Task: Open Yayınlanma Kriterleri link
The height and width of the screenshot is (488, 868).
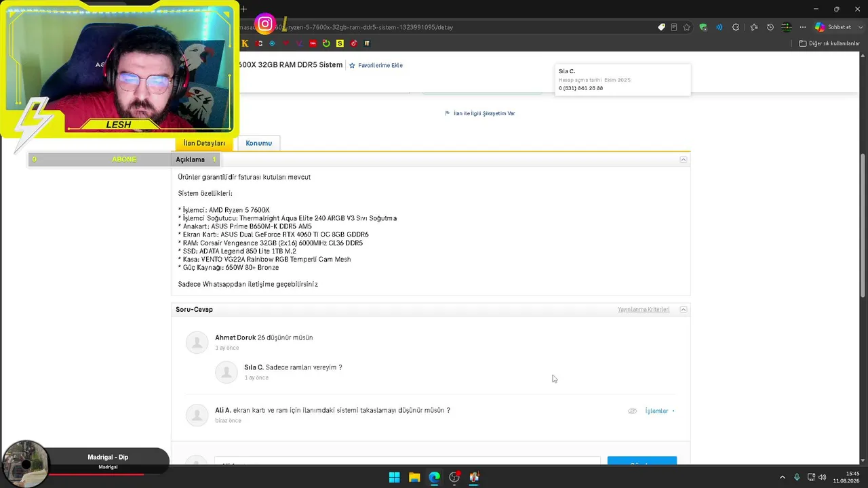Action: click(x=644, y=310)
